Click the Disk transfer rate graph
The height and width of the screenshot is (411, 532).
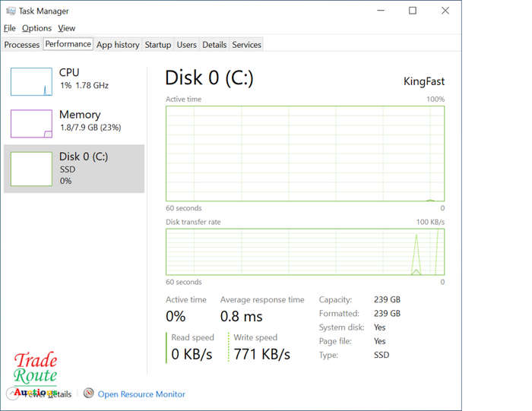point(305,251)
